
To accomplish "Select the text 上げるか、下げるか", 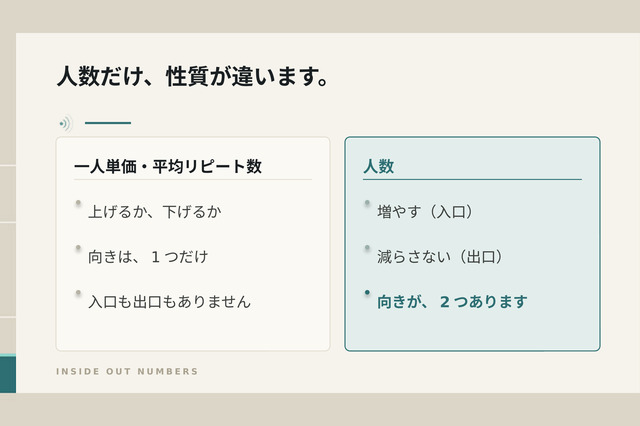I will pos(155,212).
